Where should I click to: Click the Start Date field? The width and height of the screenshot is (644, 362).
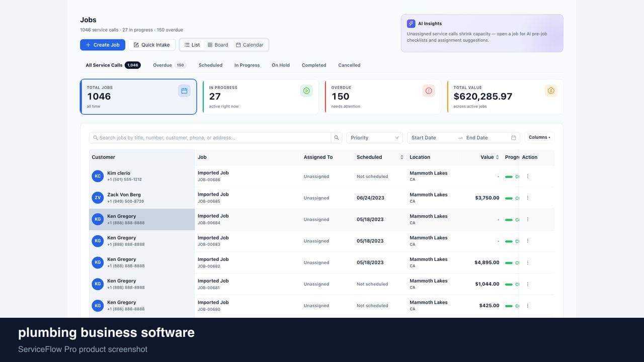(x=432, y=138)
